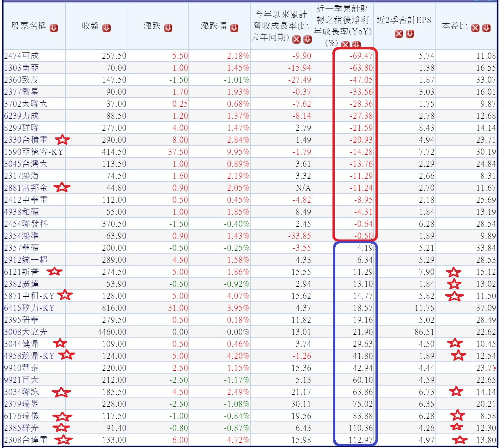Remove 近2季合計EPS column with X icon
500x448 pixels.
point(399,34)
